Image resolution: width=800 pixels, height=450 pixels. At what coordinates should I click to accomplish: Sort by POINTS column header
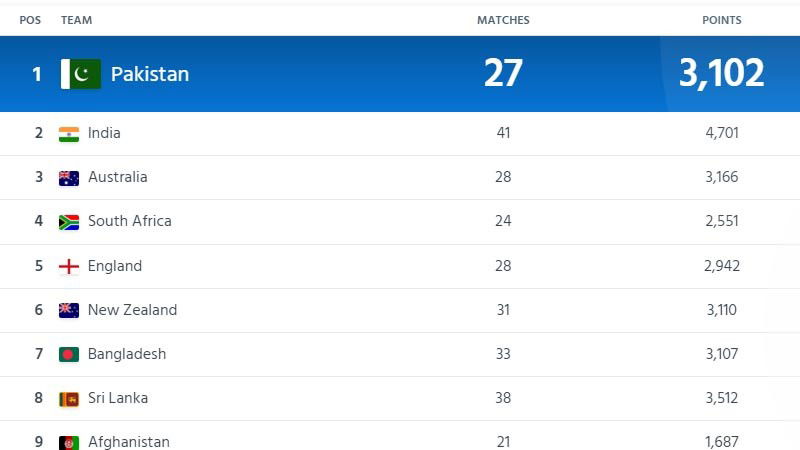(x=721, y=20)
